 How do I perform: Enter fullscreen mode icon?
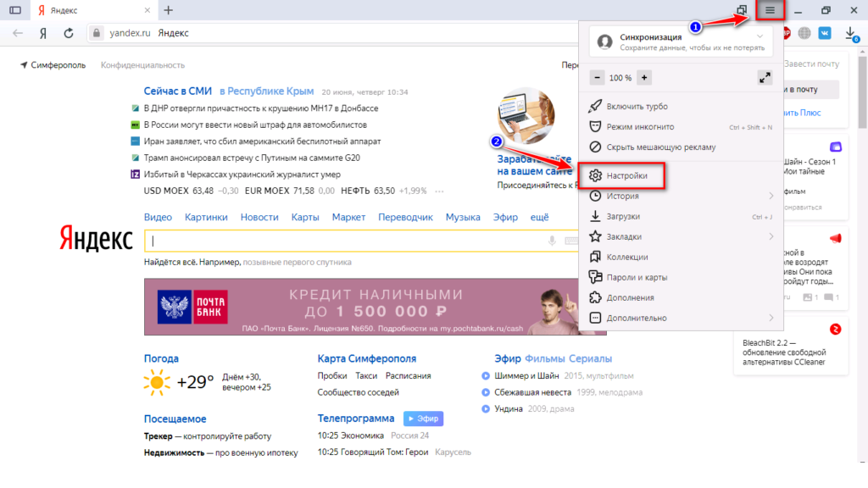pyautogui.click(x=765, y=77)
